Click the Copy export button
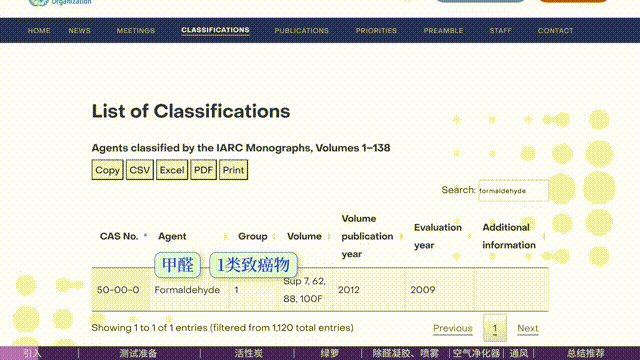Screen dimensions: 640x360 [107, 170]
